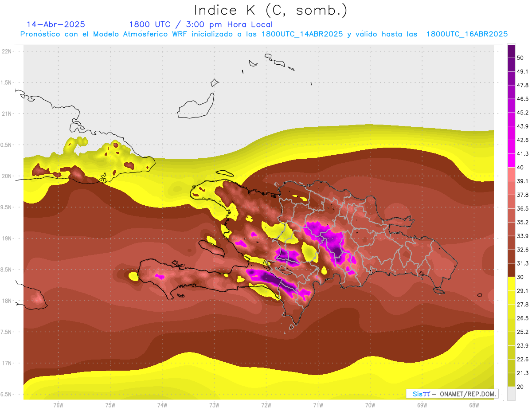The width and height of the screenshot is (532, 411).
Task: Click the '23.9' legend value
Action: pos(522,345)
